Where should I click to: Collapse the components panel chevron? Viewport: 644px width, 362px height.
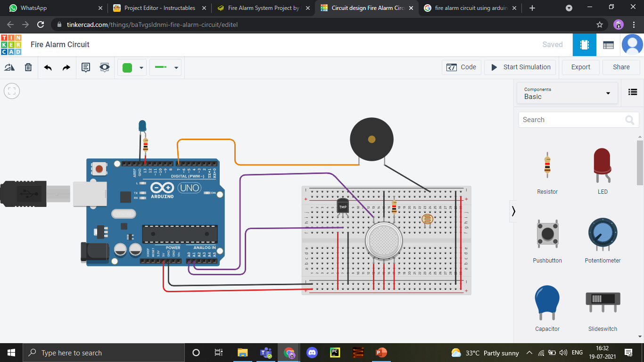(x=513, y=212)
